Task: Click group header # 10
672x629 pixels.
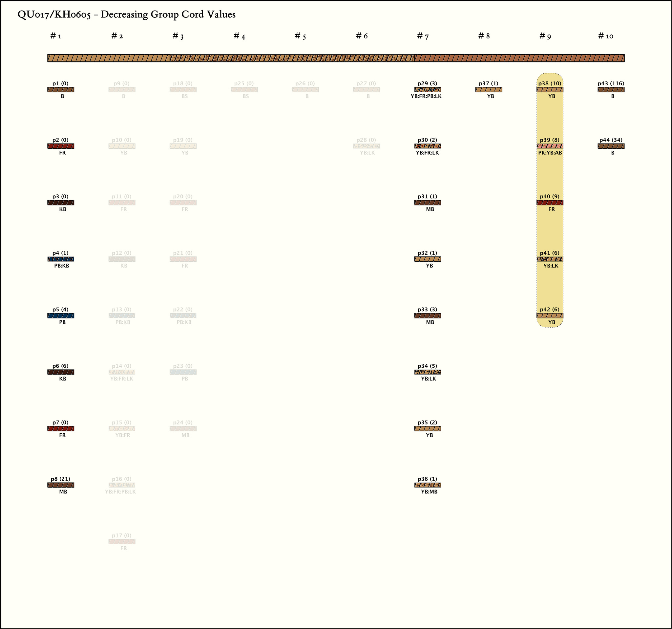Action: pyautogui.click(x=605, y=36)
